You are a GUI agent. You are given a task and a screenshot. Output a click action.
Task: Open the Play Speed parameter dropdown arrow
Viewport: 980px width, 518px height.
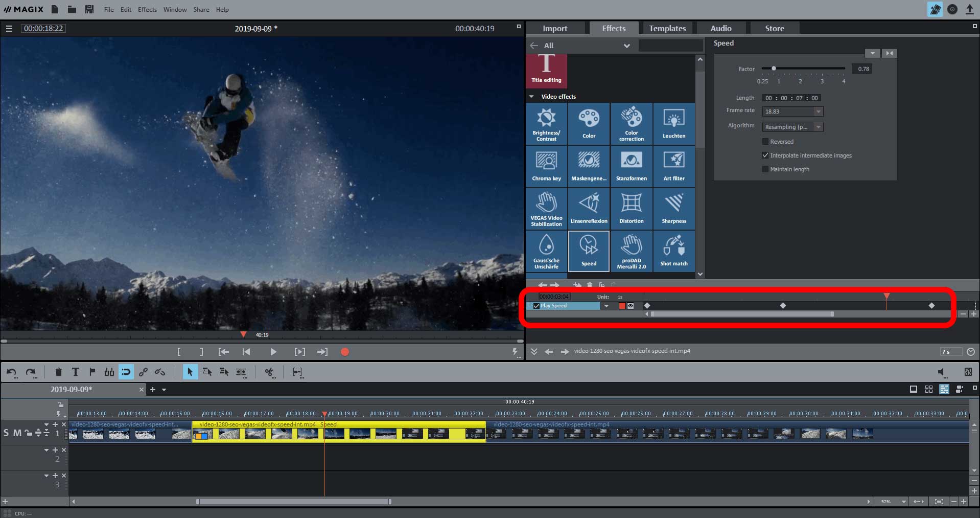pyautogui.click(x=606, y=306)
